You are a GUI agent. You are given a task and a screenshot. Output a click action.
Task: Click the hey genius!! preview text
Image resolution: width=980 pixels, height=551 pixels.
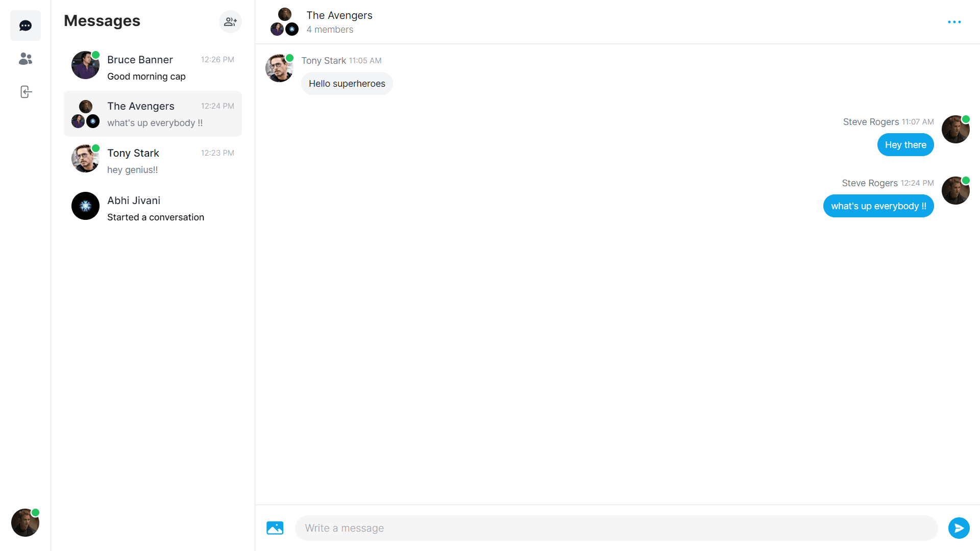[132, 170]
